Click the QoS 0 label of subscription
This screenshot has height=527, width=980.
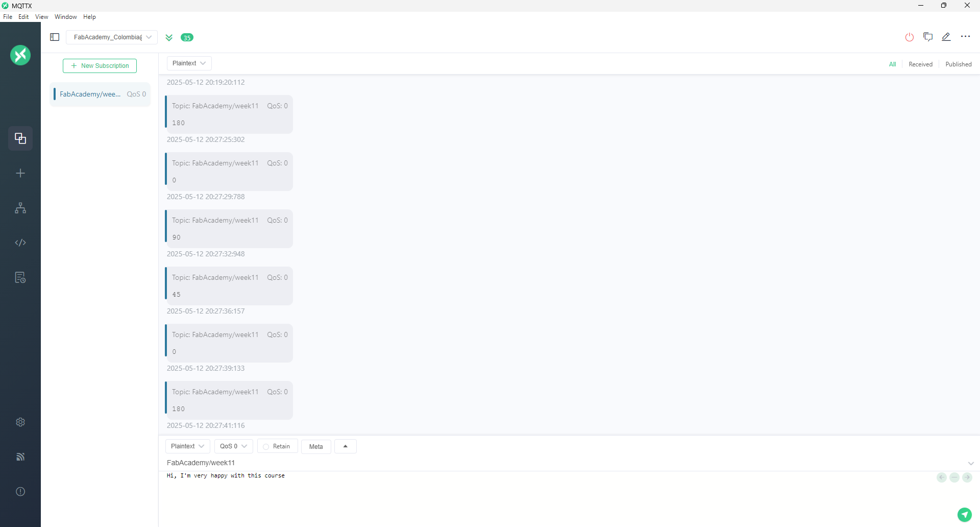[136, 94]
